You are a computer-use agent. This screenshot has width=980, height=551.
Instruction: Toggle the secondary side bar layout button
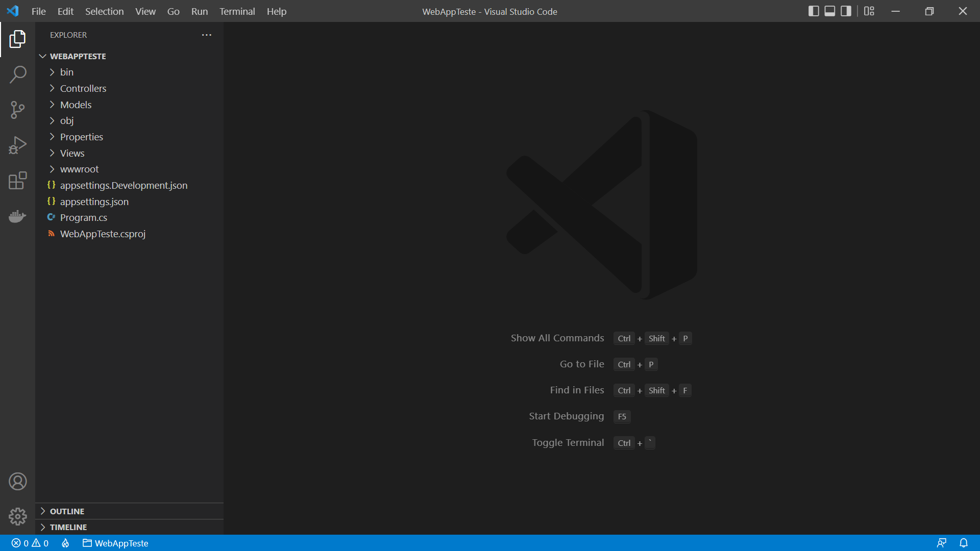846,11
